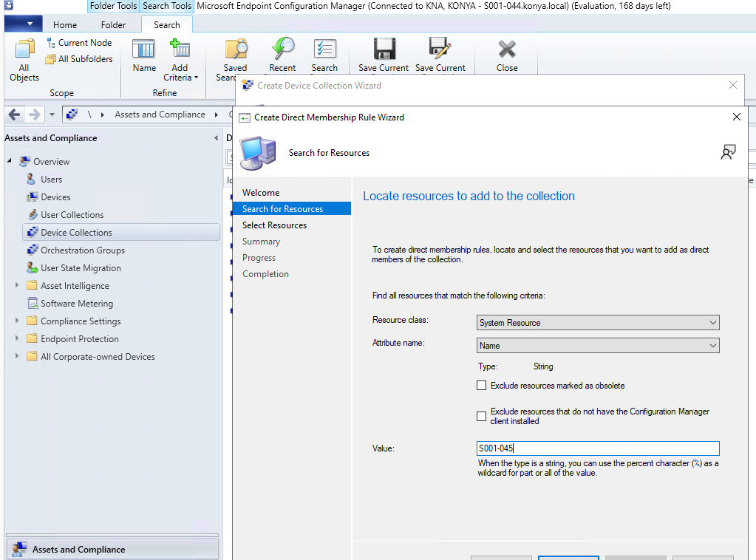Viewport: 756px width, 560px height.
Task: Open the Attribute name dropdown
Action: (x=598, y=346)
